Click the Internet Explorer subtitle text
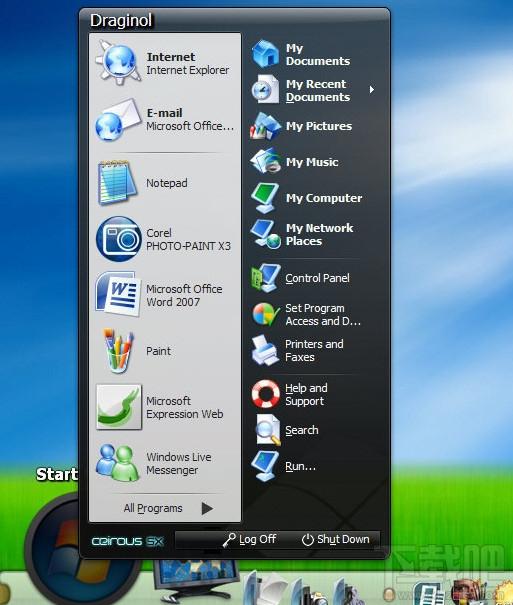Viewport: 513px width, 605px height. [x=187, y=70]
